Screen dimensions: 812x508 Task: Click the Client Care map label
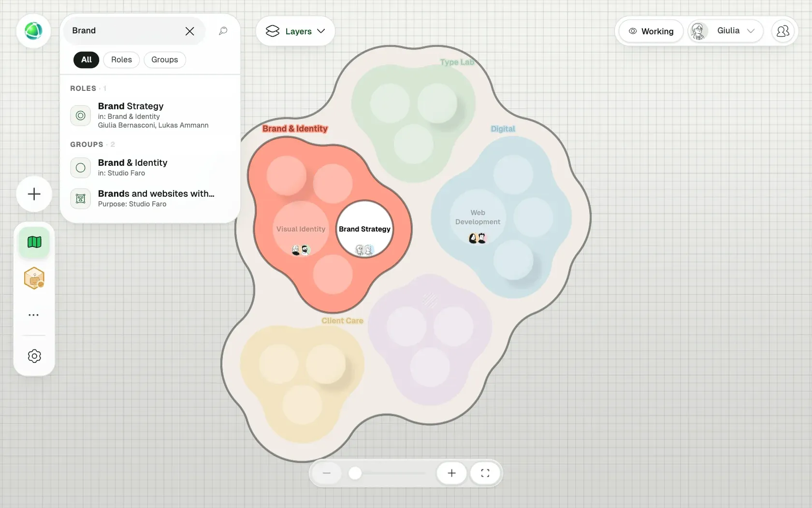click(342, 320)
